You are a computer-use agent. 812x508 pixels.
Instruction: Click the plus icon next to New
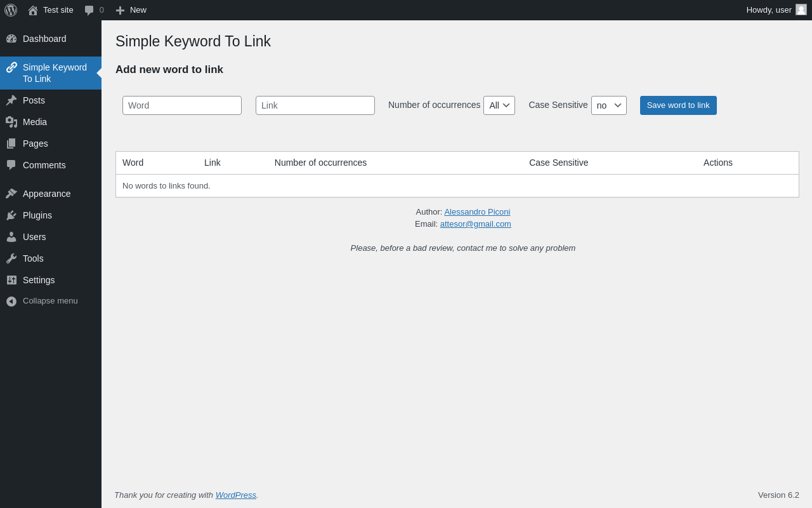pyautogui.click(x=120, y=10)
